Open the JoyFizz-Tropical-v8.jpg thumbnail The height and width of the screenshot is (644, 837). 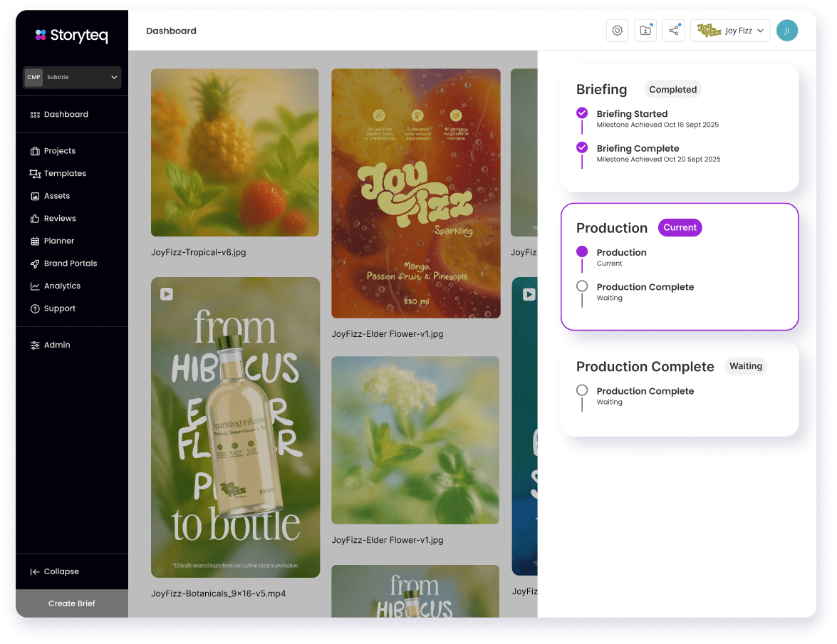[234, 152]
